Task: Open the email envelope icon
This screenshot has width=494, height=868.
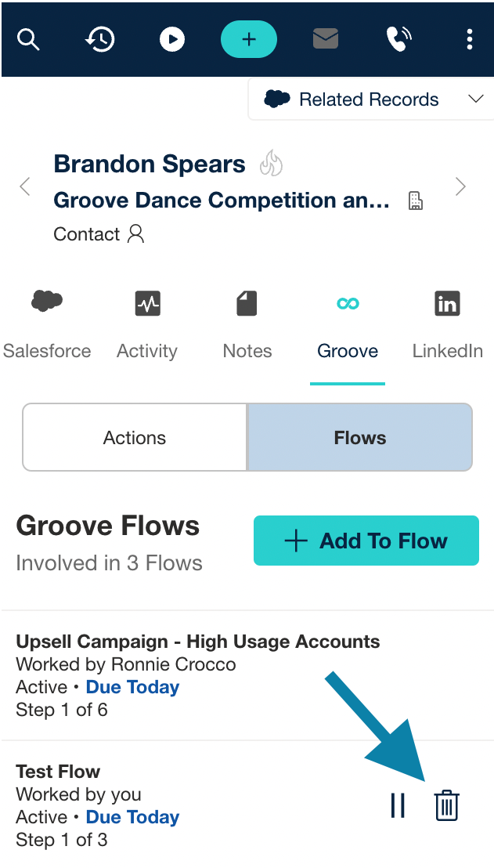Action: [325, 39]
